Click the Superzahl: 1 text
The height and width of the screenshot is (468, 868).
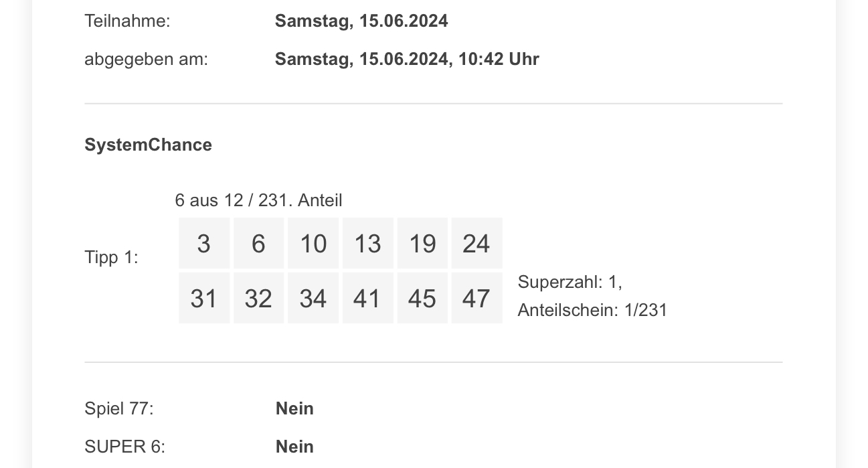click(570, 282)
